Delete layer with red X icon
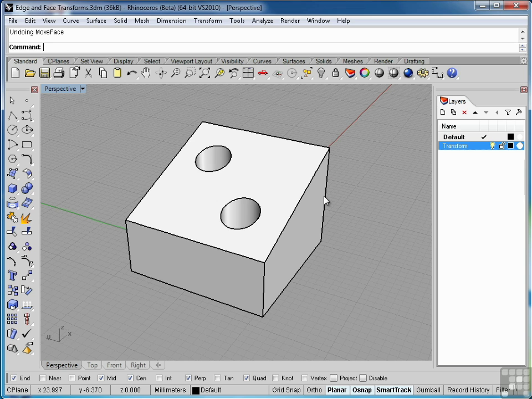The height and width of the screenshot is (399, 532). click(464, 112)
